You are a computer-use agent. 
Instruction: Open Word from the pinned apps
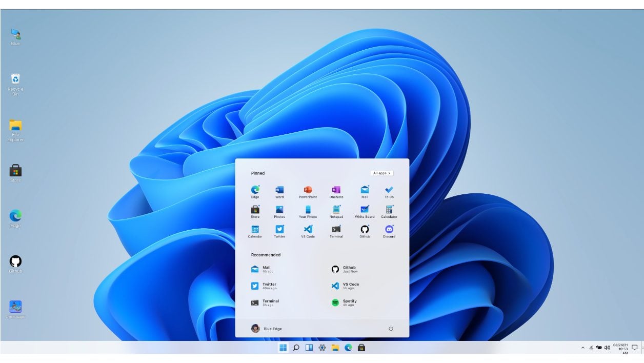tap(279, 192)
